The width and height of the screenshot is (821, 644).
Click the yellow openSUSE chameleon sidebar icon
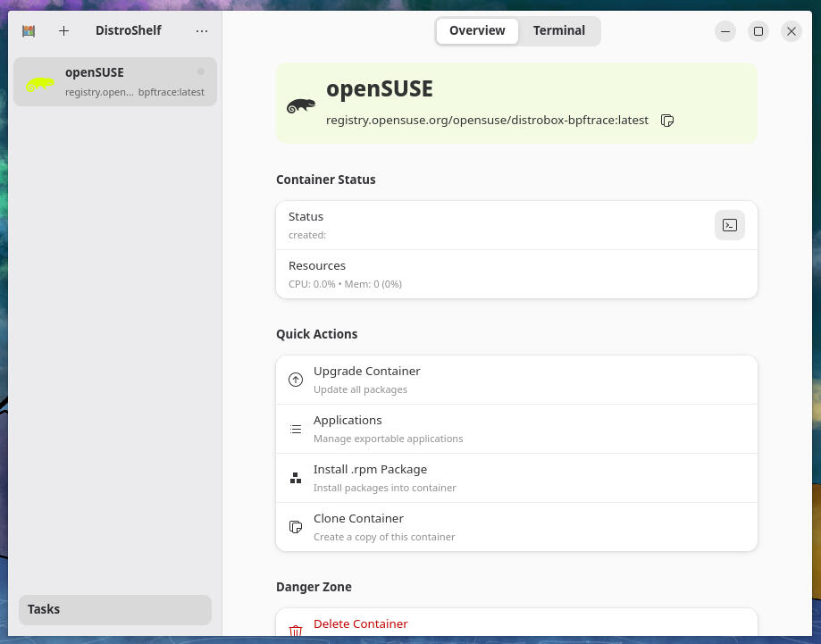[x=40, y=84]
